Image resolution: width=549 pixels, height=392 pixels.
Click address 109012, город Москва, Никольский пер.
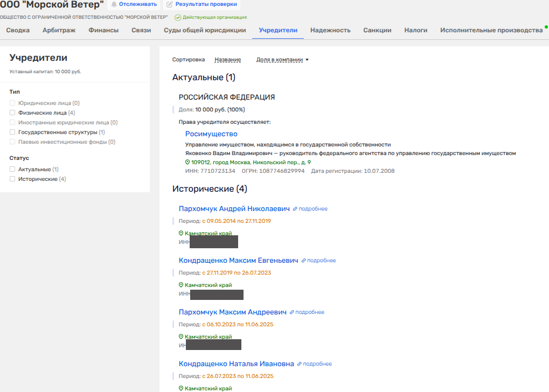[x=251, y=162]
